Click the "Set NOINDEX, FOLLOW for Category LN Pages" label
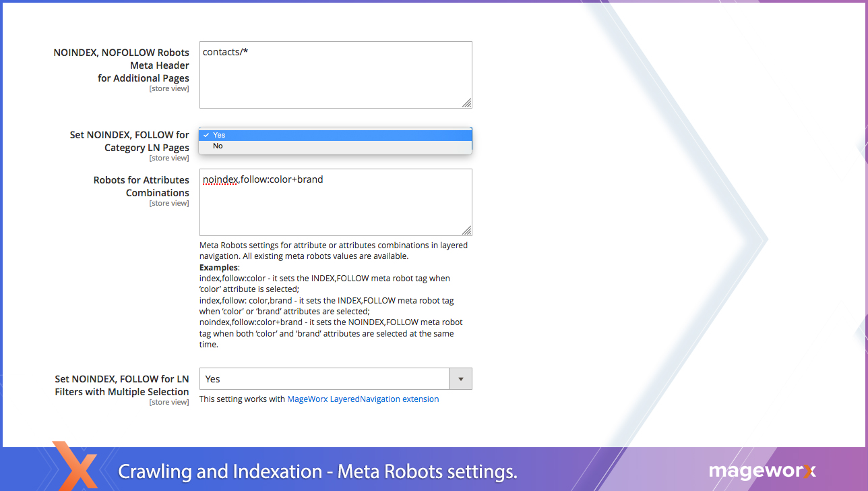 [x=129, y=141]
